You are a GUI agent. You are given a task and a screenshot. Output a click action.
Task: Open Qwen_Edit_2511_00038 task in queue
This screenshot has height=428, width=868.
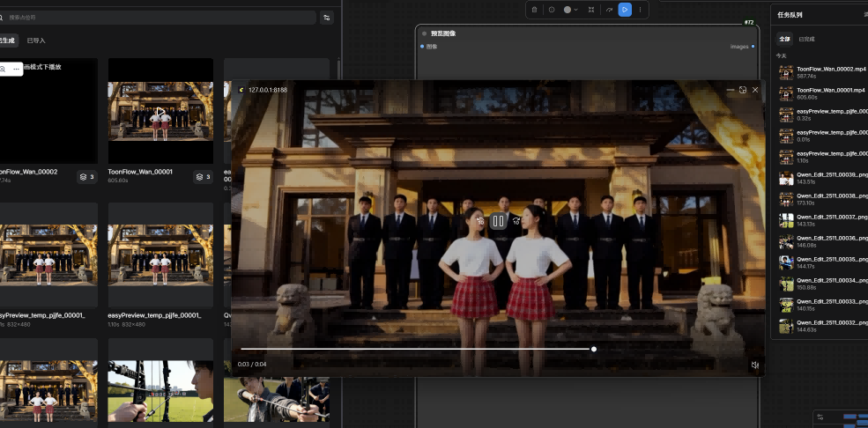tap(822, 199)
